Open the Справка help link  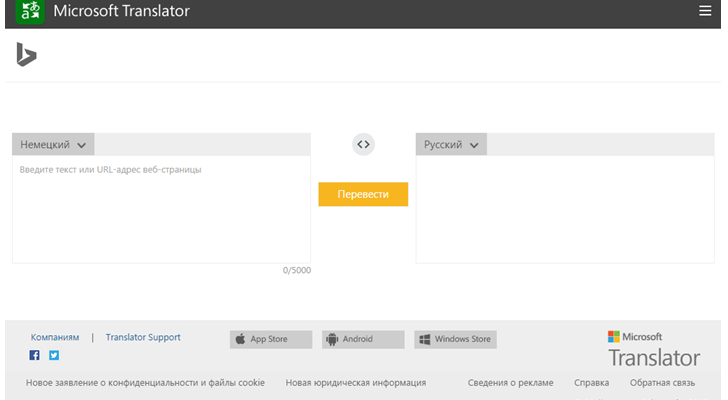pos(591,383)
